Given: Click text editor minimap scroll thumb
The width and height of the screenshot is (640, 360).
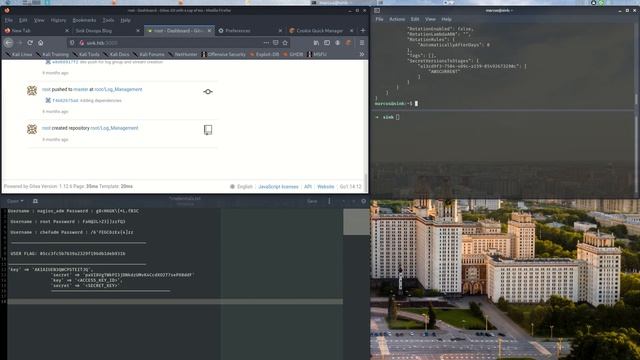Looking at the screenshot, I should pos(356,222).
